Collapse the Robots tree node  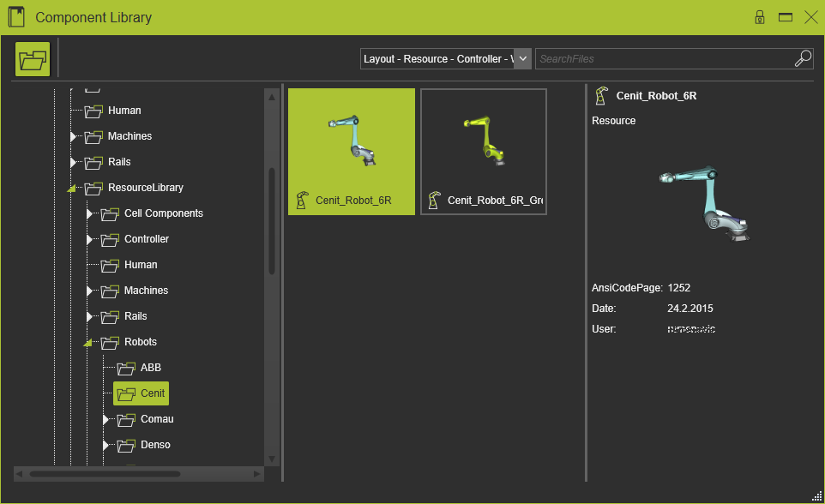point(89,342)
